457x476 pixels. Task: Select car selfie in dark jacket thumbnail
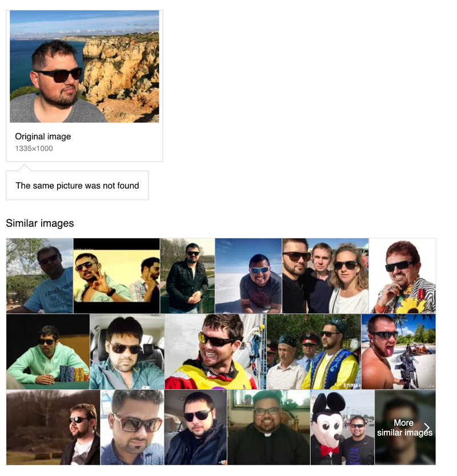tap(196, 427)
